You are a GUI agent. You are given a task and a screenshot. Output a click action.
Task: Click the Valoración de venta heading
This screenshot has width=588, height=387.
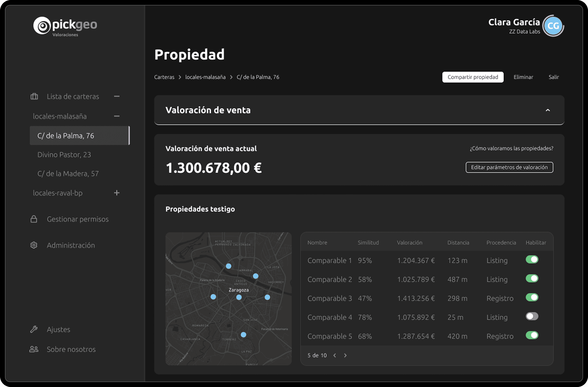(x=208, y=110)
